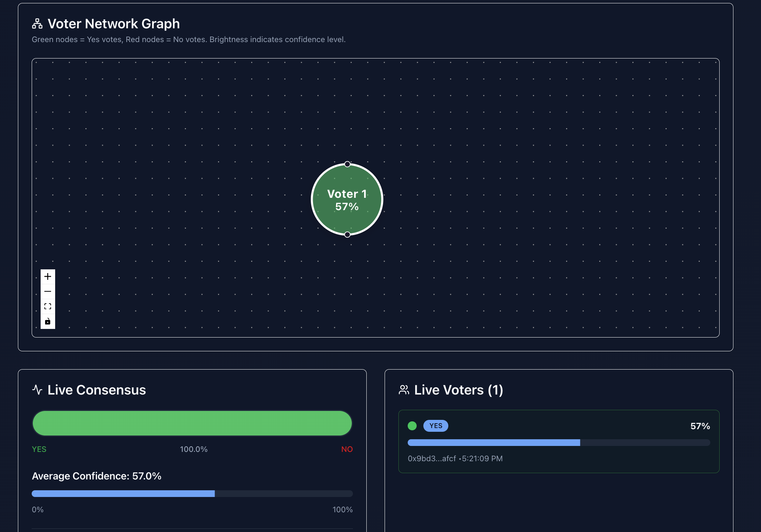Click the green status dot in voter card
761x532 pixels.
pyautogui.click(x=412, y=426)
